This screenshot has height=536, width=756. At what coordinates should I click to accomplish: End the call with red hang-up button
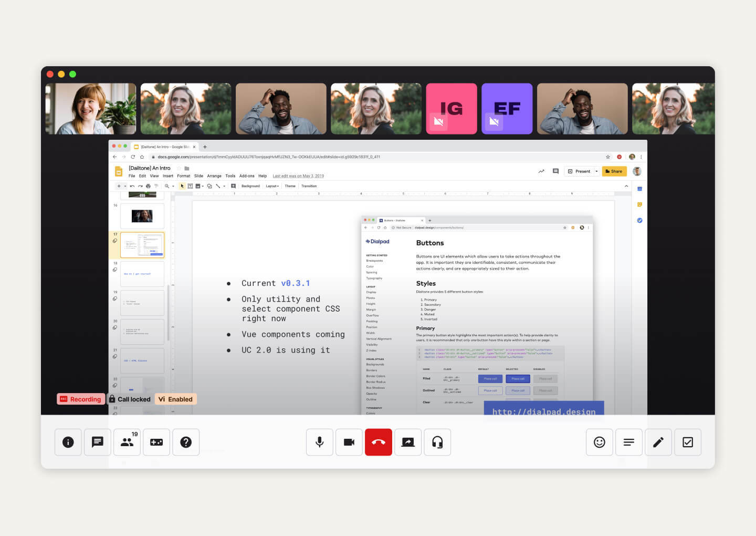pyautogui.click(x=378, y=442)
